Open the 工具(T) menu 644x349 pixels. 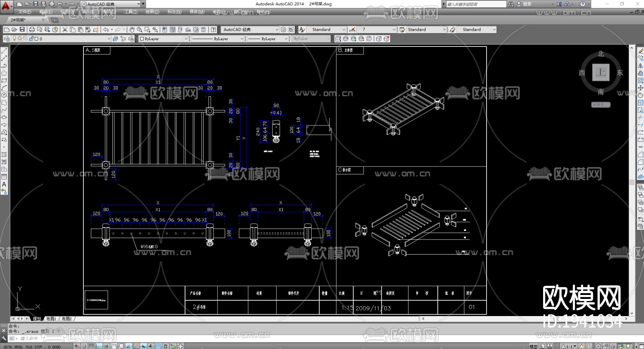coord(131,12)
